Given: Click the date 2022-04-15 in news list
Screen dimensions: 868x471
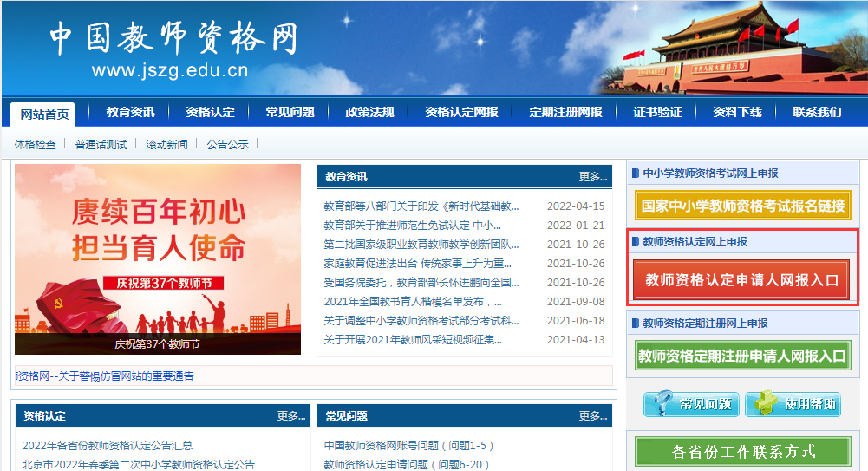Looking at the screenshot, I should [x=576, y=206].
